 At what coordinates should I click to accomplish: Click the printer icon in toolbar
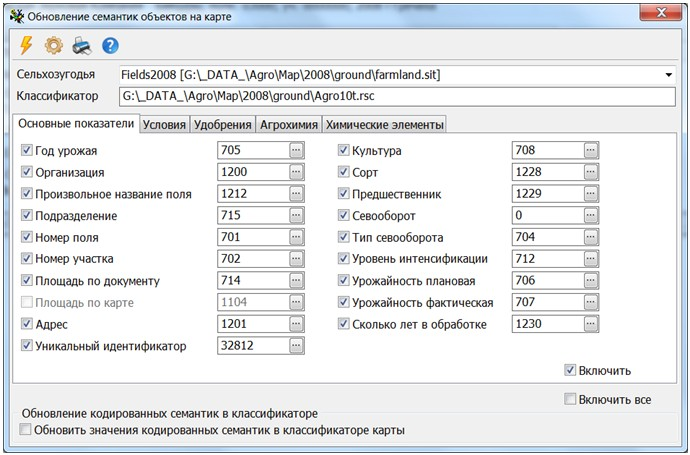click(82, 46)
